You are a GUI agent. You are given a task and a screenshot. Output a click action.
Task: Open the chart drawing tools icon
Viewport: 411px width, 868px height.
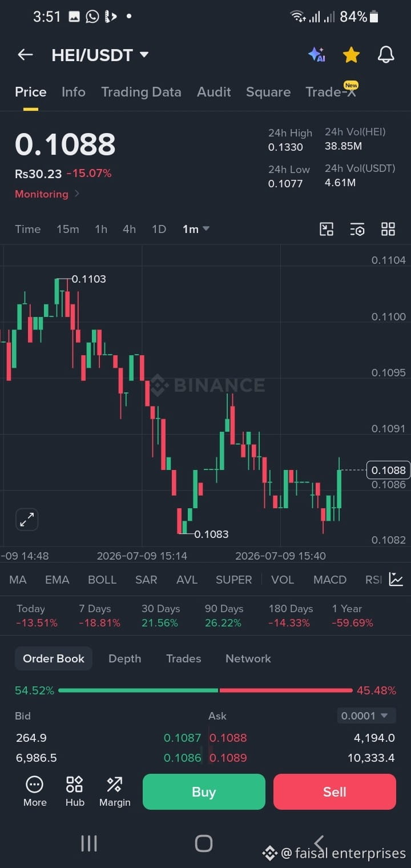[x=327, y=229]
